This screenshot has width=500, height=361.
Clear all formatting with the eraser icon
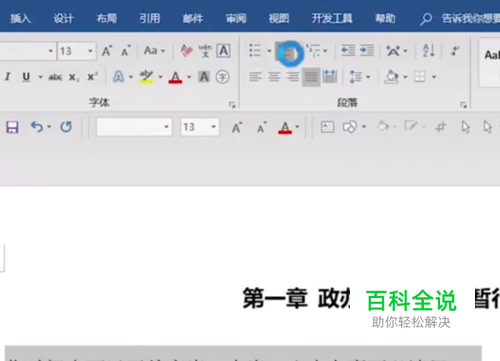point(186,51)
